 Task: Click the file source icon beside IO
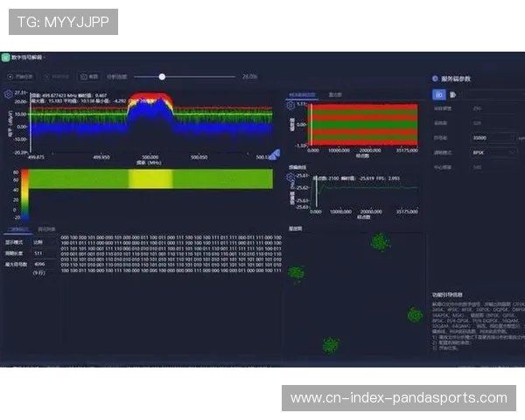point(455,94)
